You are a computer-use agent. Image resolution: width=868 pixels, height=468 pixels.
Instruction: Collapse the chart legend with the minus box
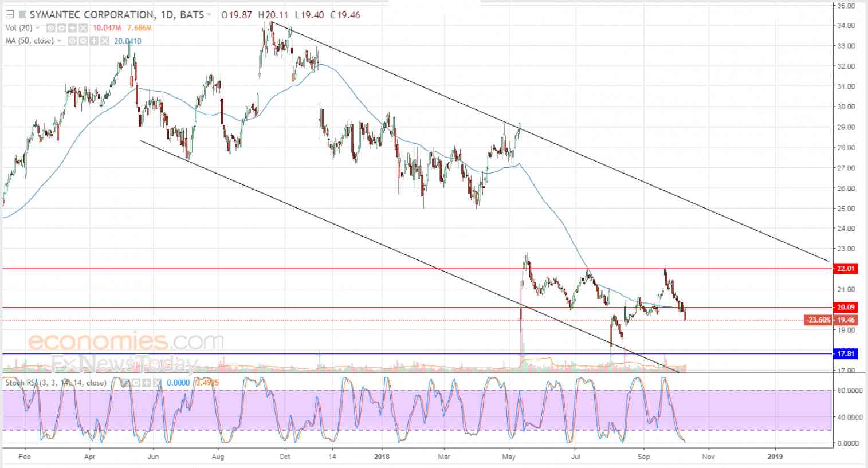pyautogui.click(x=10, y=15)
